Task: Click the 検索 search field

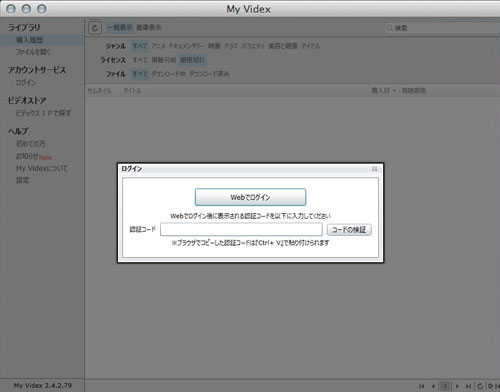Action: point(443,28)
